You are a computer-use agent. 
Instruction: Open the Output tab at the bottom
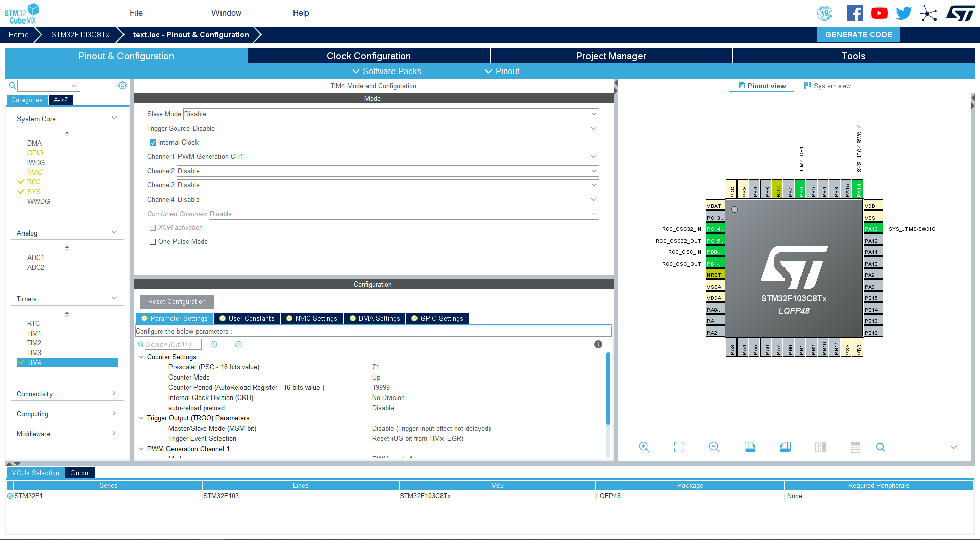point(80,473)
